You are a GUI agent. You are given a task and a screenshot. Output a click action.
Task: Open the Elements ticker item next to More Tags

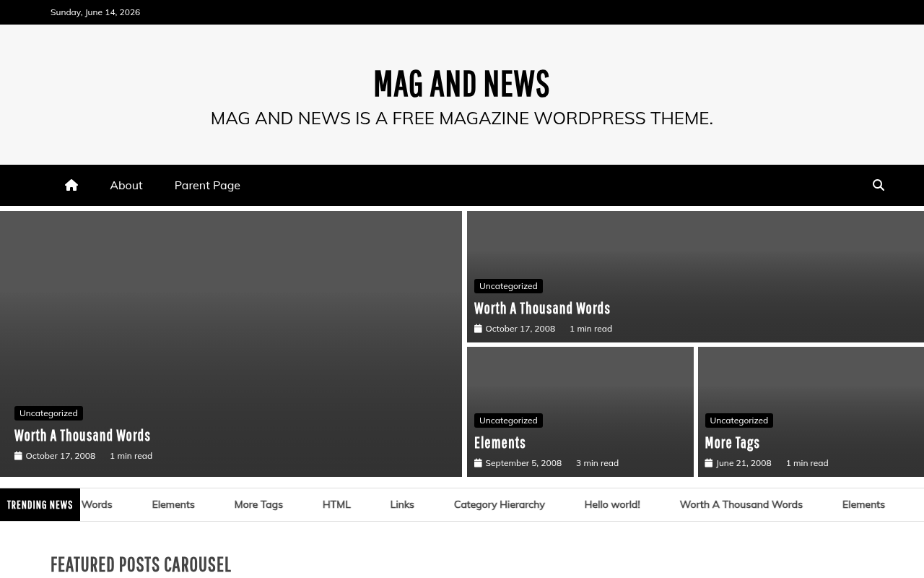click(173, 504)
